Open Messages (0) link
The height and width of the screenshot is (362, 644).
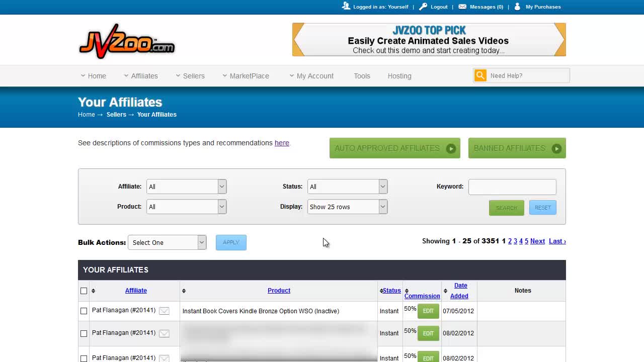[x=487, y=7]
